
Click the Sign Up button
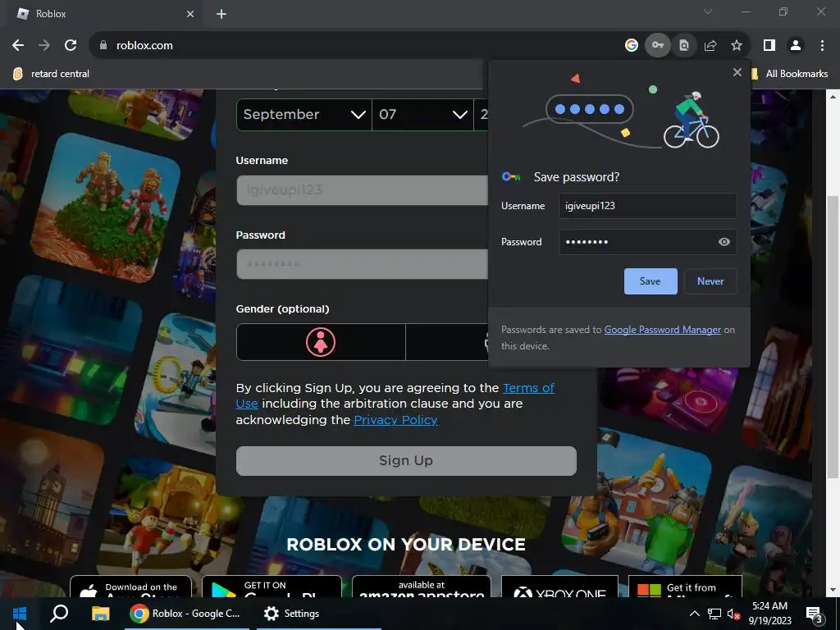click(406, 461)
